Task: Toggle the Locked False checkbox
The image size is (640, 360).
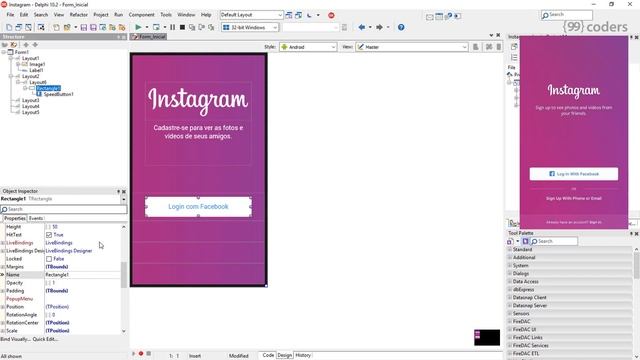Action: 49,259
